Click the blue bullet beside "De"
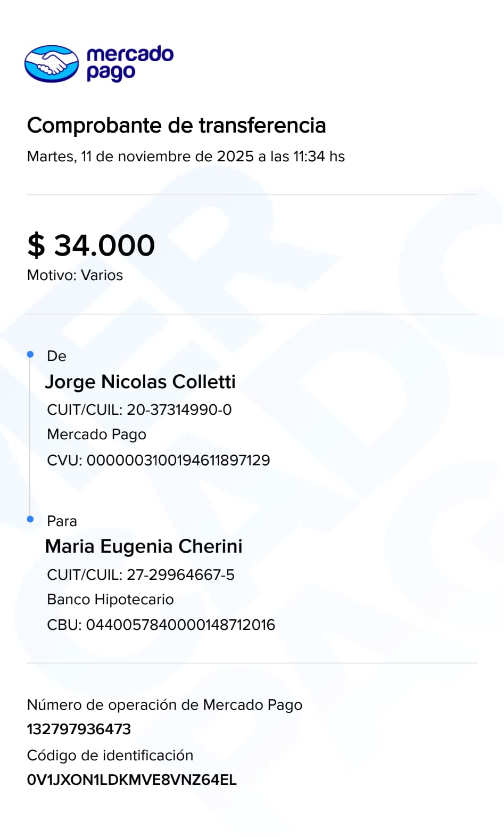The image size is (504, 837). coord(30,355)
